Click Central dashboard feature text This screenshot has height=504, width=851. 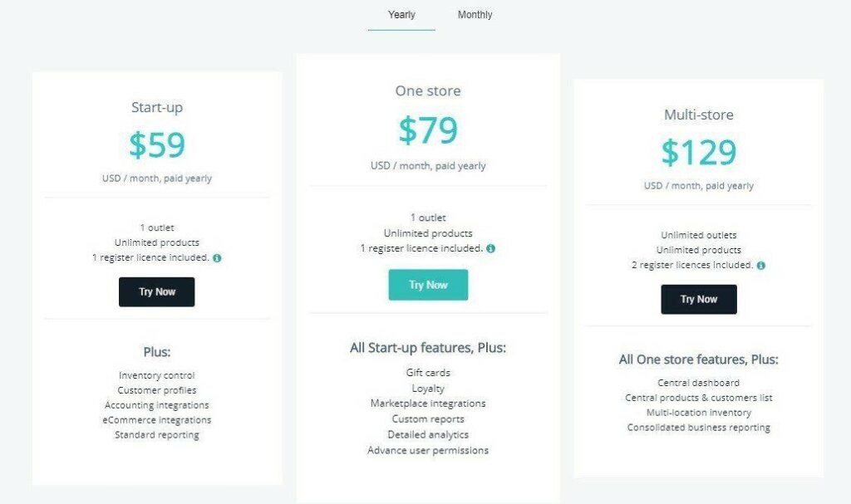[698, 383]
